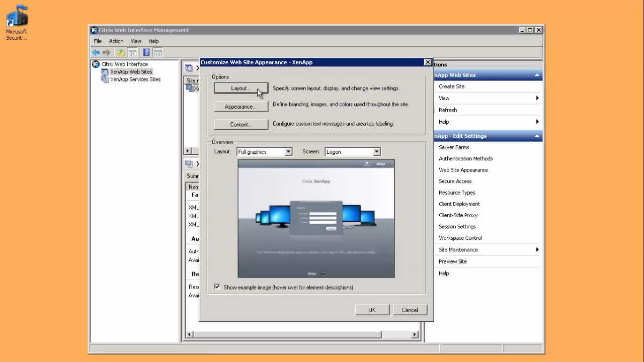Screen dimensions: 644x362
Task: Select XenApp Web Sites tree node
Action: coord(131,72)
